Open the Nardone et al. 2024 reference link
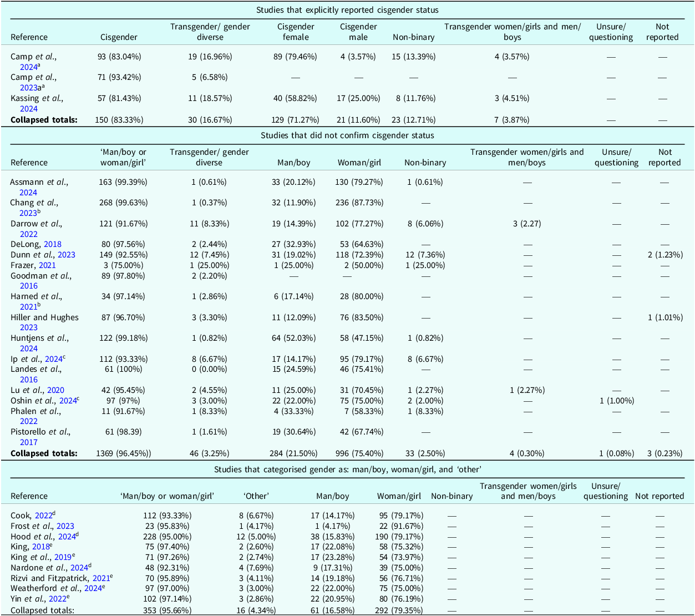This screenshot has width=695, height=616. click(79, 568)
